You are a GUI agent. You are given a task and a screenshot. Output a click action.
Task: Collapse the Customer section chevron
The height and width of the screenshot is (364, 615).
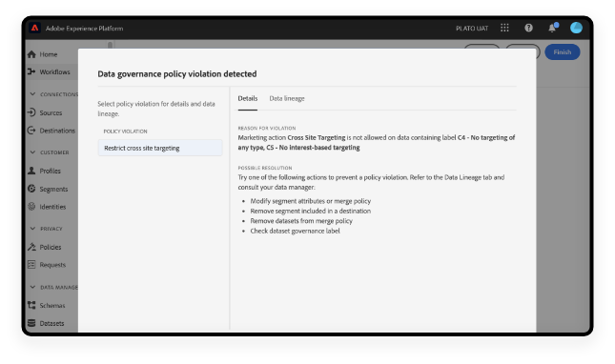click(x=32, y=152)
